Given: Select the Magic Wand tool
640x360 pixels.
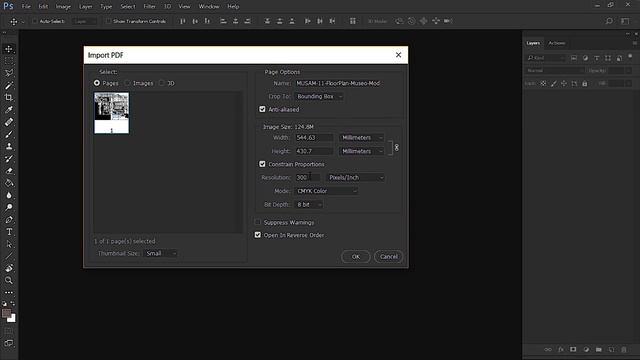Looking at the screenshot, I should (x=9, y=85).
